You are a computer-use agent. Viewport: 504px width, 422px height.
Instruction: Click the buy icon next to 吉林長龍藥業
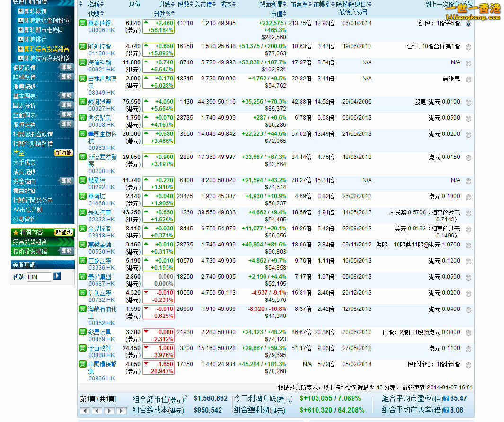coord(83,78)
